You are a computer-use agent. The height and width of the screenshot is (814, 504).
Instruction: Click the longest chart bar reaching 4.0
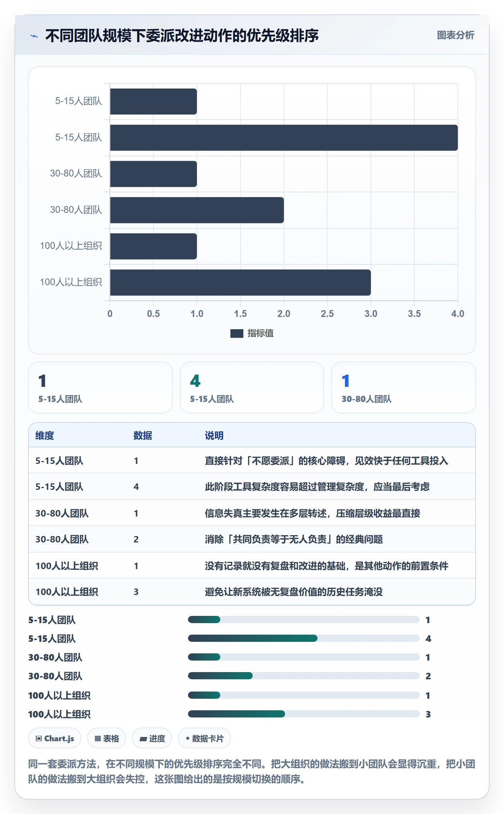pos(284,138)
